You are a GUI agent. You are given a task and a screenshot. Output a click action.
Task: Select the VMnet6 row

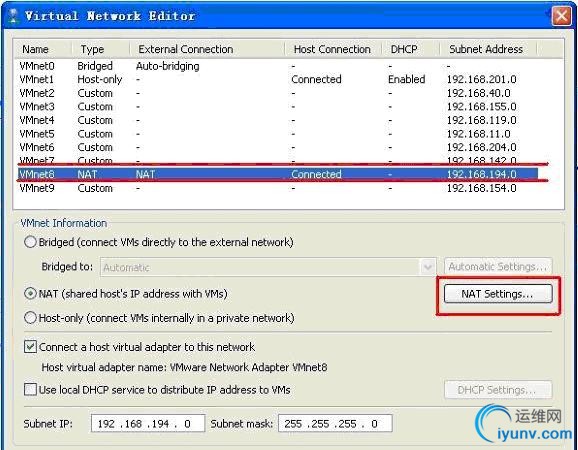coord(278,147)
